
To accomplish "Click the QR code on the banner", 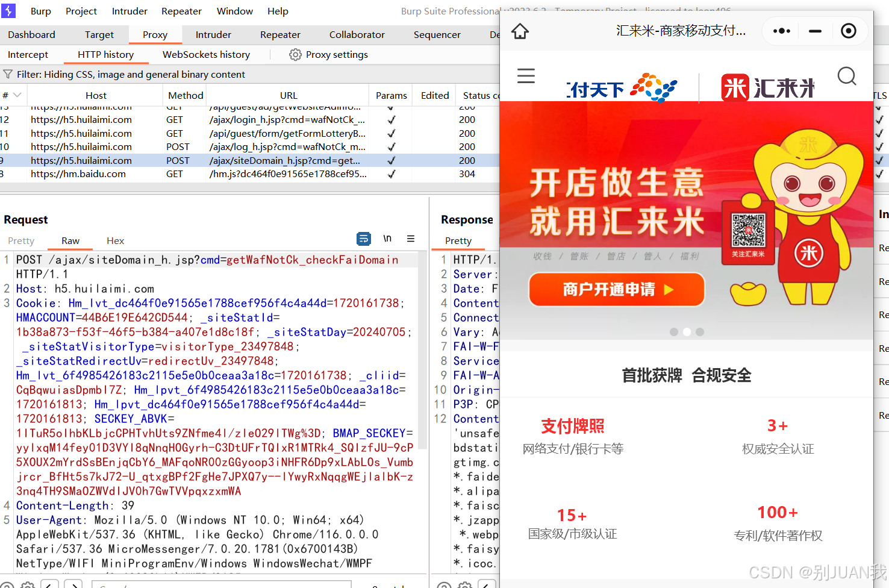I will [748, 231].
